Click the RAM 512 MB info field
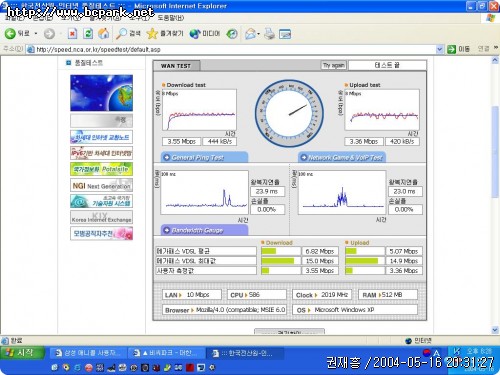This screenshot has height=375, width=500. (388, 295)
